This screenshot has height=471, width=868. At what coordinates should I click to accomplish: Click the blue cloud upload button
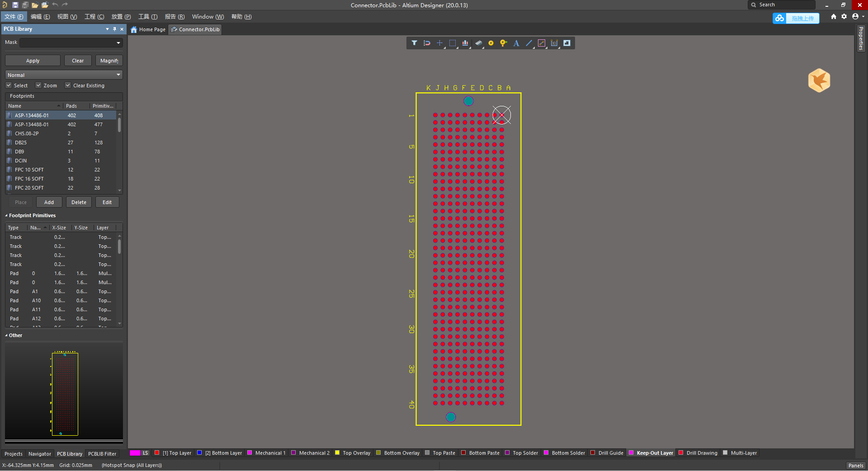[796, 18]
